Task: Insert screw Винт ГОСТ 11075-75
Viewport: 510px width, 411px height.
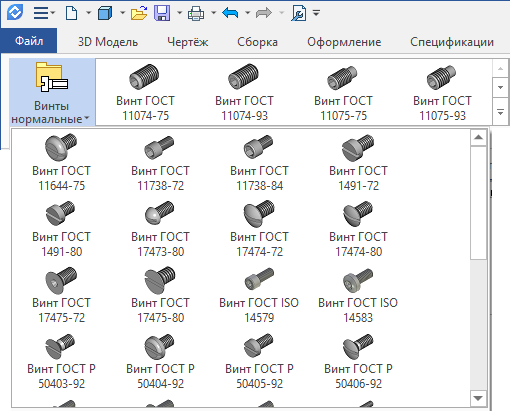Action: 343,93
